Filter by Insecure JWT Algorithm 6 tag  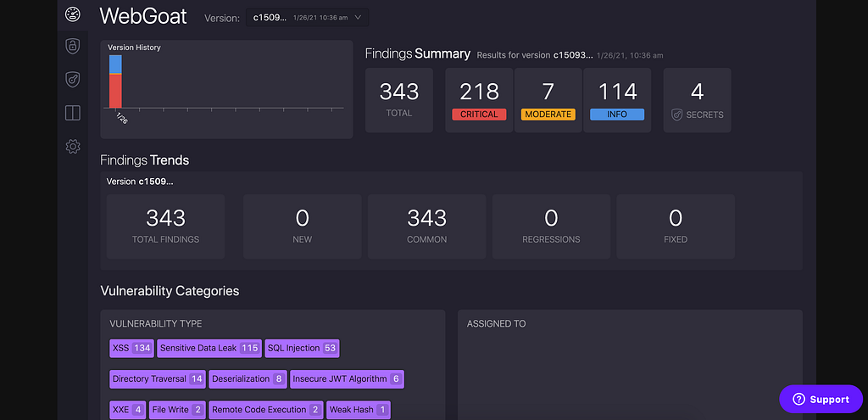click(347, 379)
